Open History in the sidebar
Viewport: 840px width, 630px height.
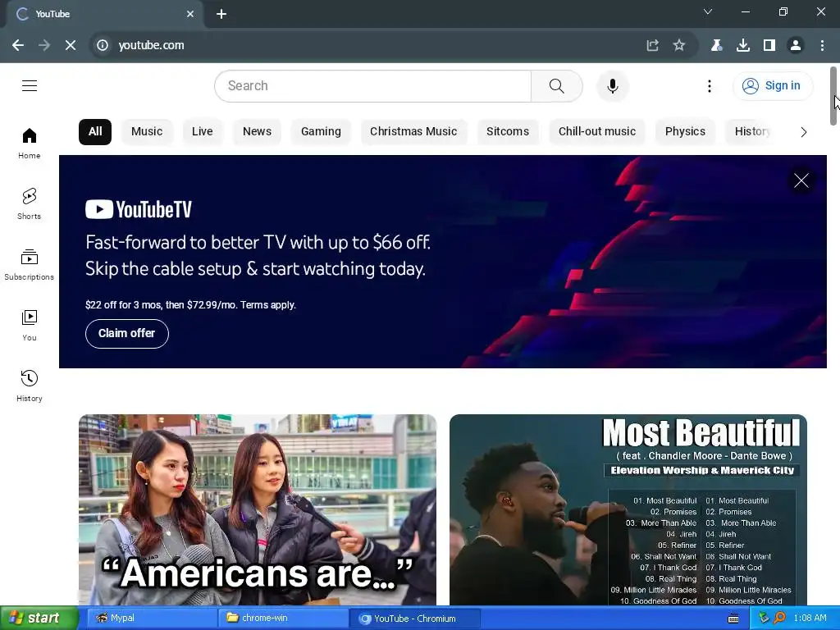(30, 386)
